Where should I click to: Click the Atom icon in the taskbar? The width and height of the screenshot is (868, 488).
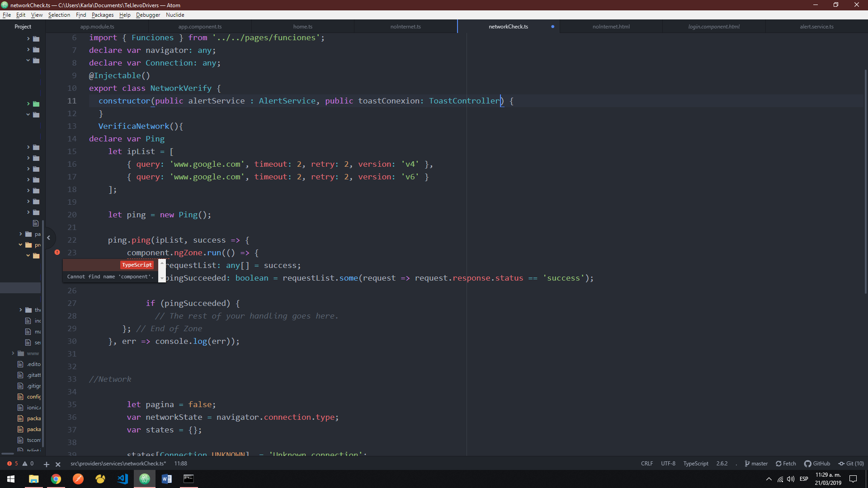click(x=144, y=479)
